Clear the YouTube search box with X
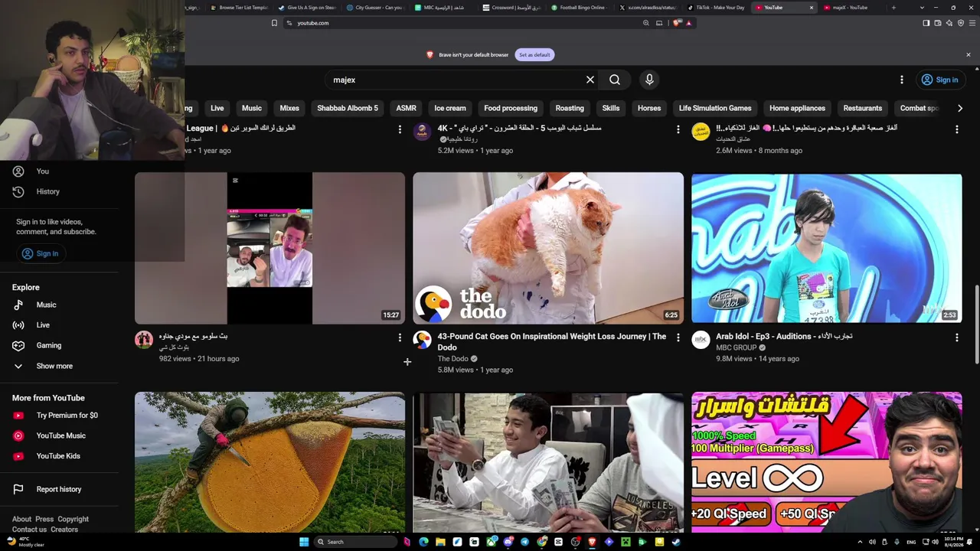The width and height of the screenshot is (980, 551). coord(590,80)
